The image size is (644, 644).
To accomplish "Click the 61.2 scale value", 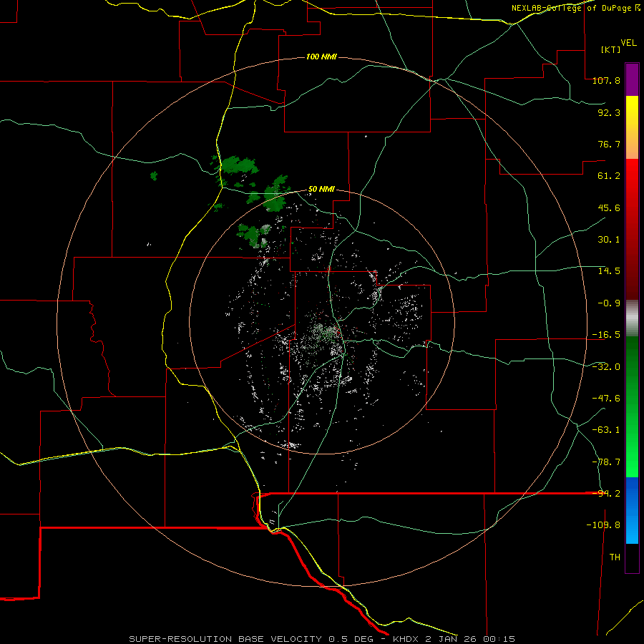I will (x=609, y=176).
